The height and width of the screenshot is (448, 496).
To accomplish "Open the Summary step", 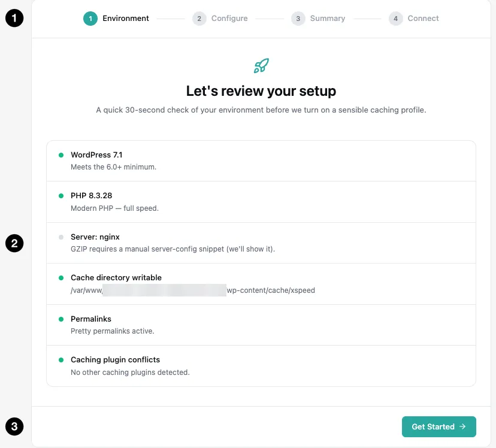I will point(318,19).
